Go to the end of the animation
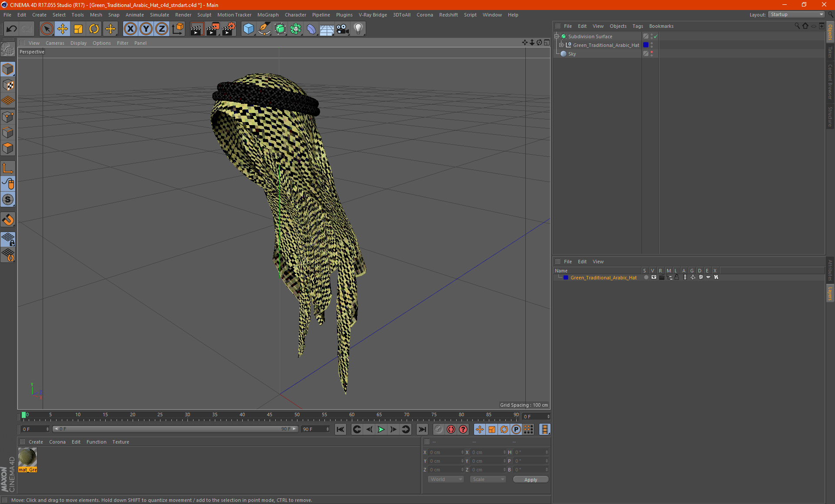Viewport: 835px width, 504px height. [x=422, y=429]
